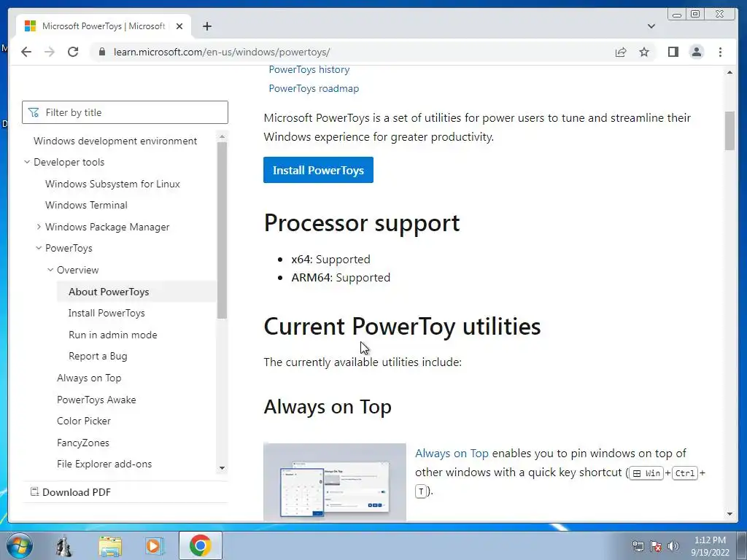Viewport: 747px width, 560px height.
Task: Download the documentation as PDF
Action: tap(71, 492)
